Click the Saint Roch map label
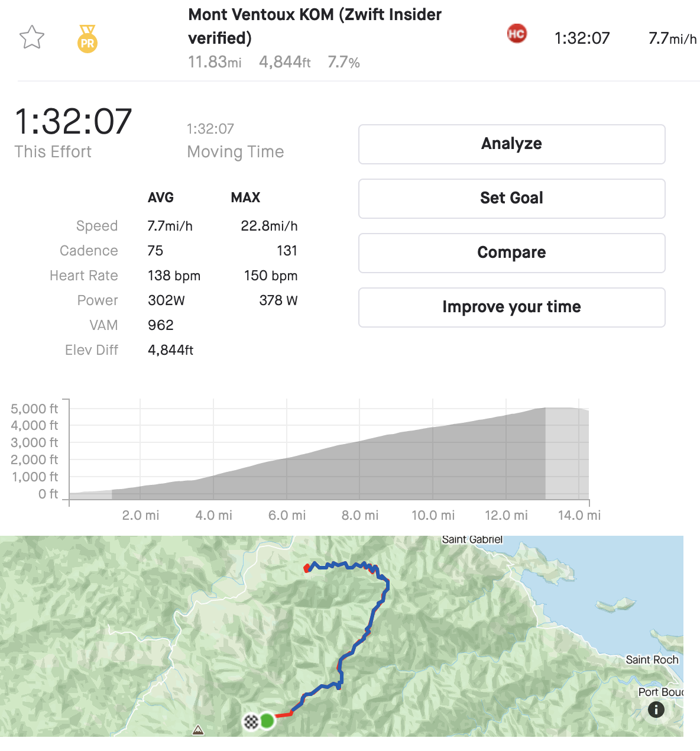 [652, 659]
